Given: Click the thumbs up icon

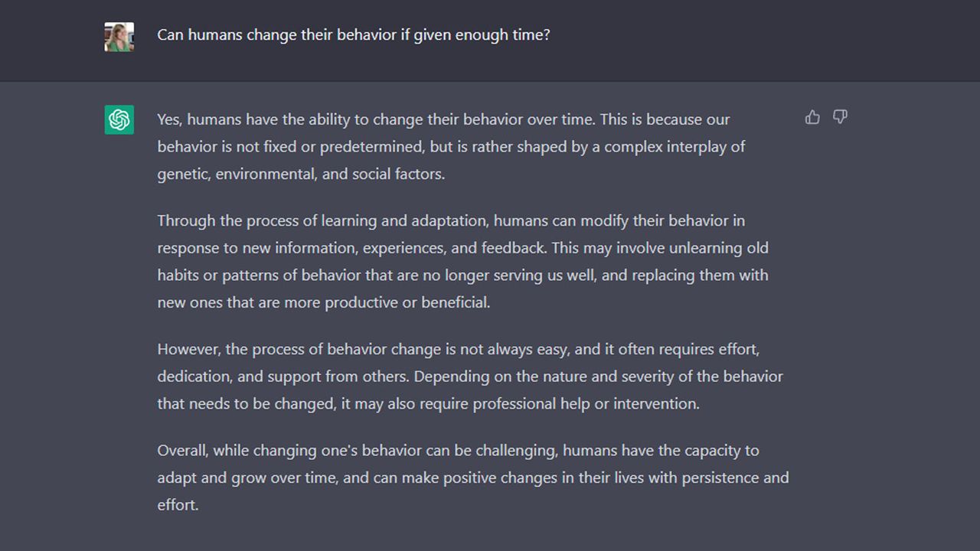Looking at the screenshot, I should click(x=812, y=117).
